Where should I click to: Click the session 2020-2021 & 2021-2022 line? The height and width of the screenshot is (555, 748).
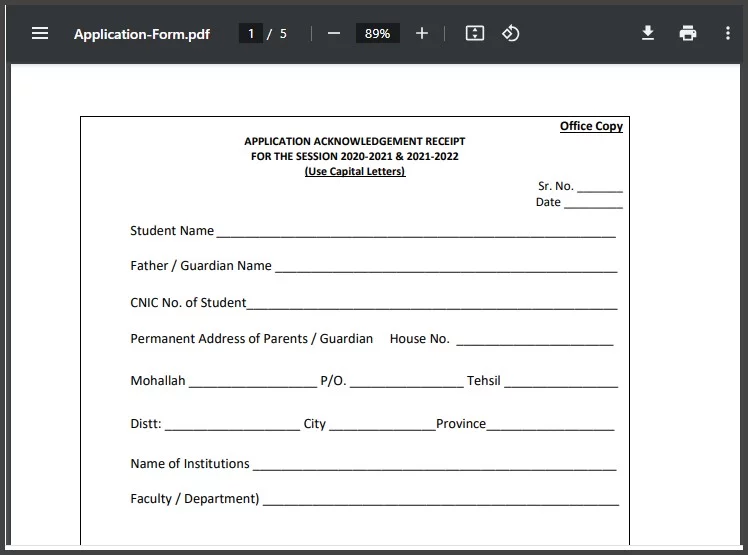tap(354, 157)
